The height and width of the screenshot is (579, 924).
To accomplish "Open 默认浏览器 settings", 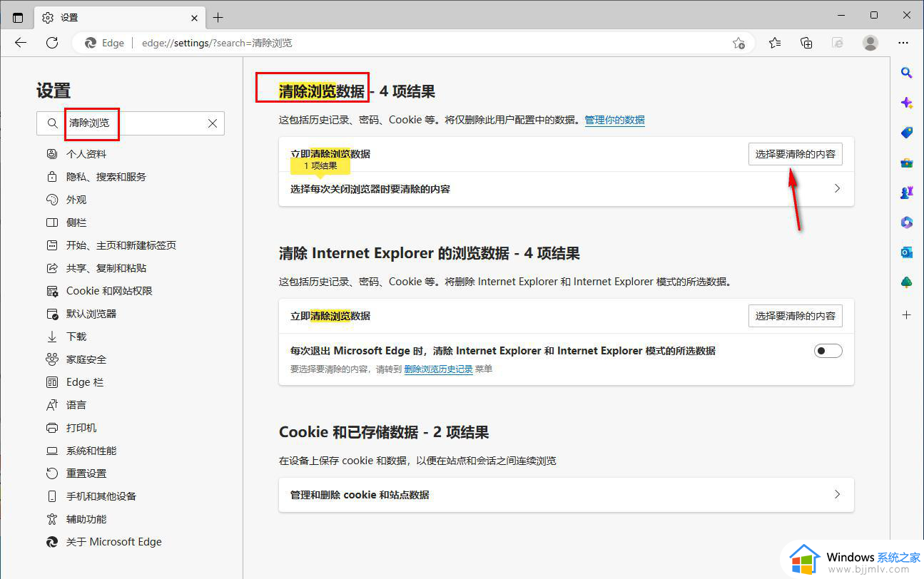I will pos(91,314).
